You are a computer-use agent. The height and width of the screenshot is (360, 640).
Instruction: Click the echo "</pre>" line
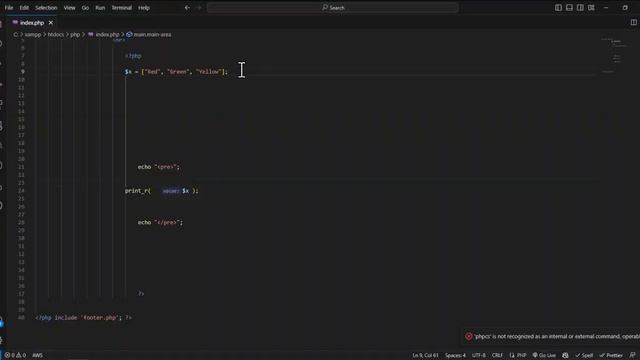click(x=160, y=222)
